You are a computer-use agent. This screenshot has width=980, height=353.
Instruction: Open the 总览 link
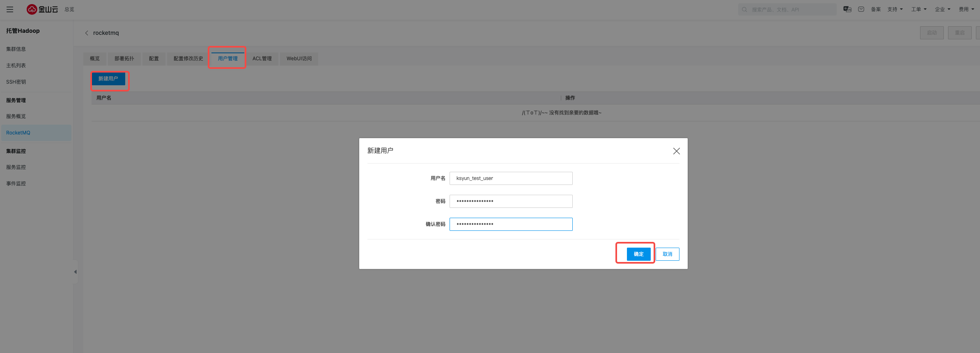tap(69, 9)
